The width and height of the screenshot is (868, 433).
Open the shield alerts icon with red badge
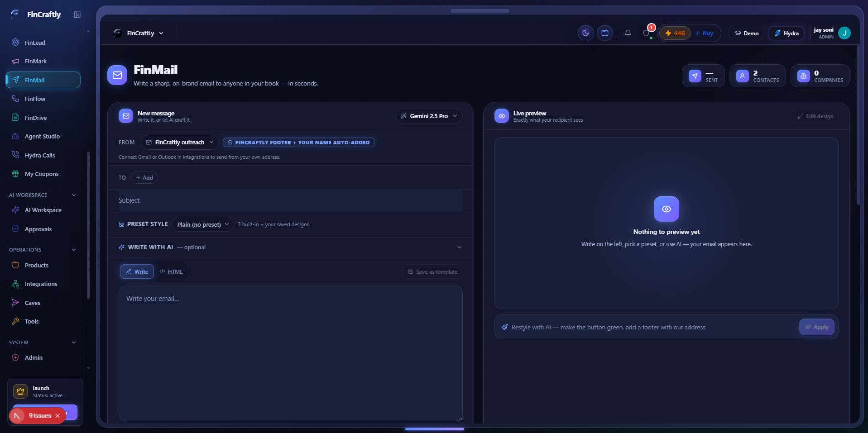(x=647, y=33)
